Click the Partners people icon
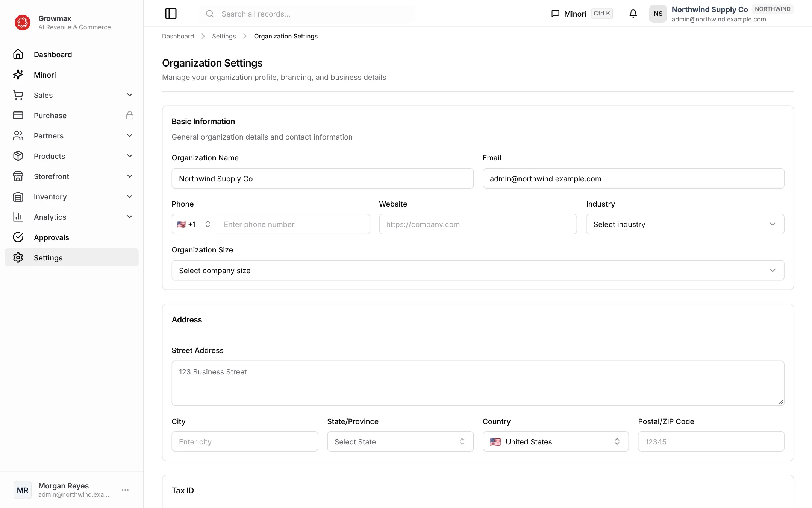Viewport: 812px width, 508px height. click(18, 135)
